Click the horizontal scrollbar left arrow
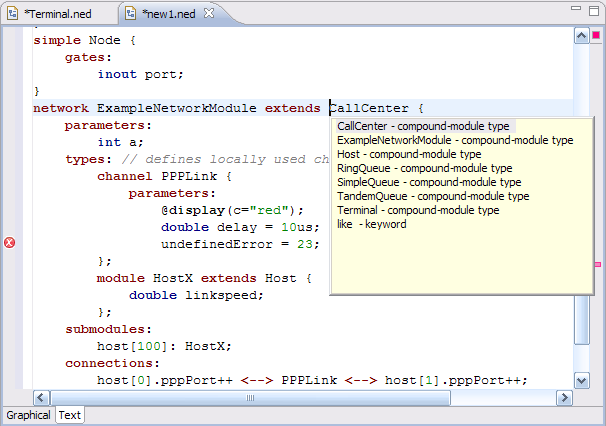 (x=41, y=397)
